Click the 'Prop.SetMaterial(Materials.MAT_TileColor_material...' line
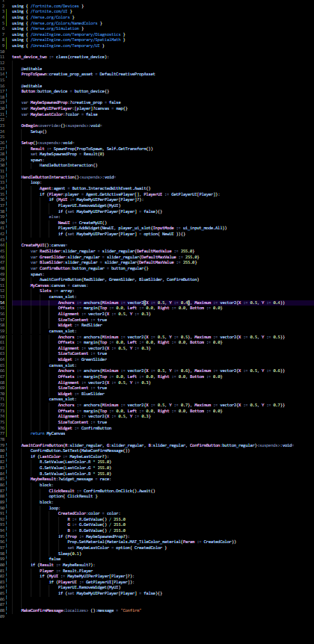Screen dimensions: 314x644 coord(152,542)
